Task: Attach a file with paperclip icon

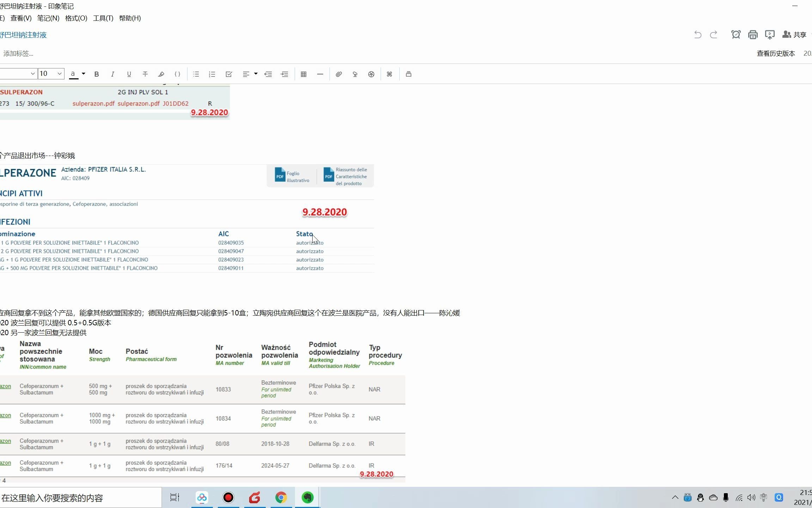Action: [339, 74]
